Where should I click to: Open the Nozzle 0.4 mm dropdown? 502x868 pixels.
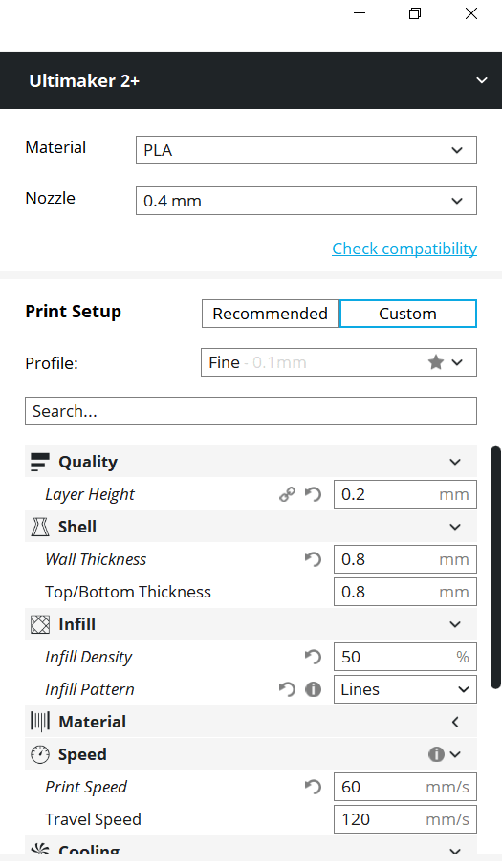pyautogui.click(x=306, y=201)
